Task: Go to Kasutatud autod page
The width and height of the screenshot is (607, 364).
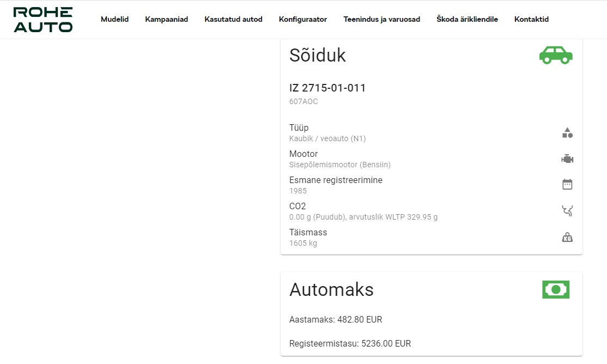Action: coord(233,20)
